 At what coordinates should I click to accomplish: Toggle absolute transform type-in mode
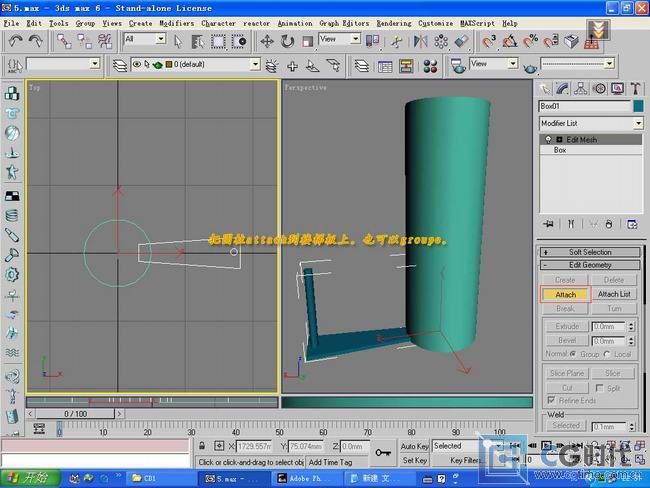(x=219, y=446)
